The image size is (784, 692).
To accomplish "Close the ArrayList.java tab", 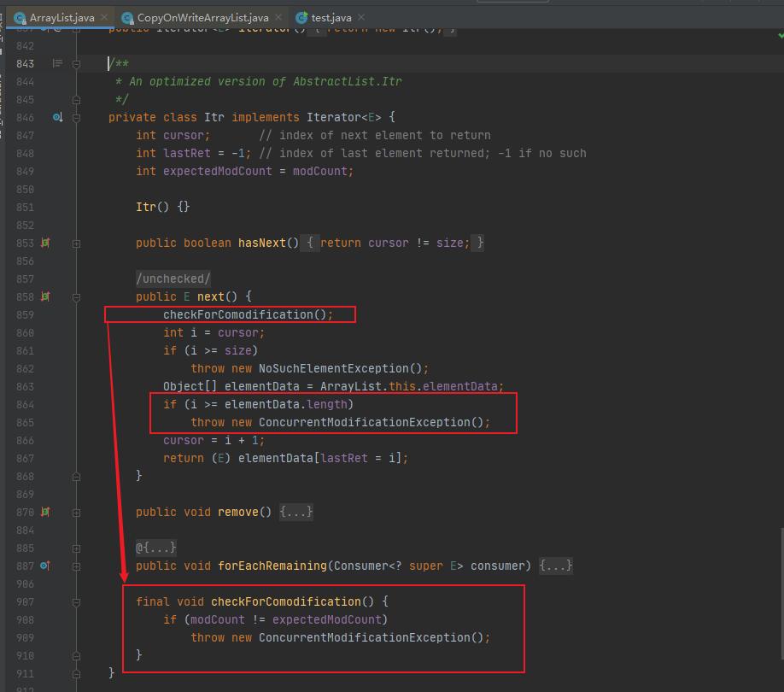I will click(x=103, y=17).
